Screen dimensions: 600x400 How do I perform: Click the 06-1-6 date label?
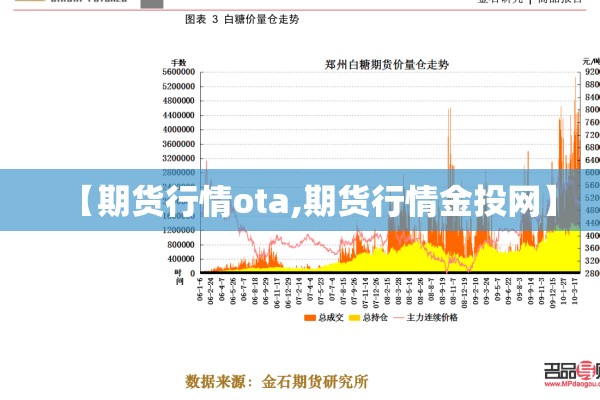coord(199,289)
